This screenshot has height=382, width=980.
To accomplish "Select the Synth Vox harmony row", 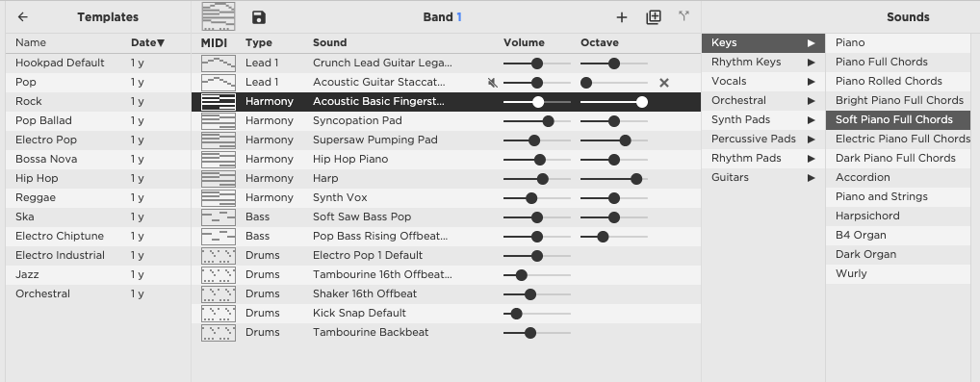I will [447, 197].
